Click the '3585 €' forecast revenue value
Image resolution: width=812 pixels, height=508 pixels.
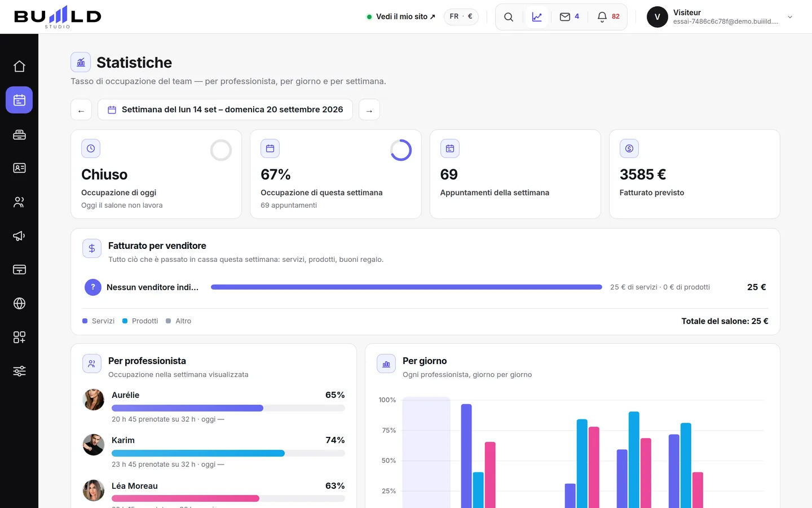pos(643,174)
